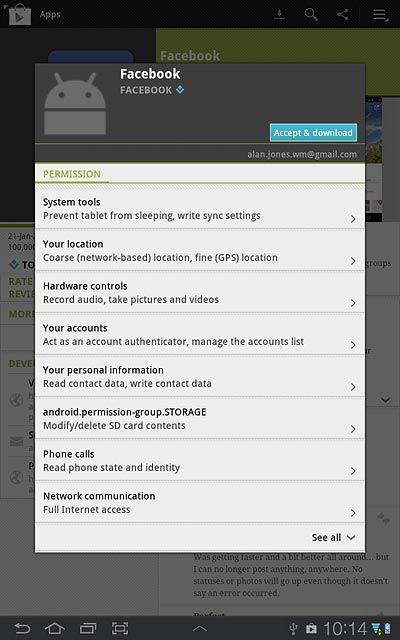Open Network communication Full Internet access row

tap(200, 503)
